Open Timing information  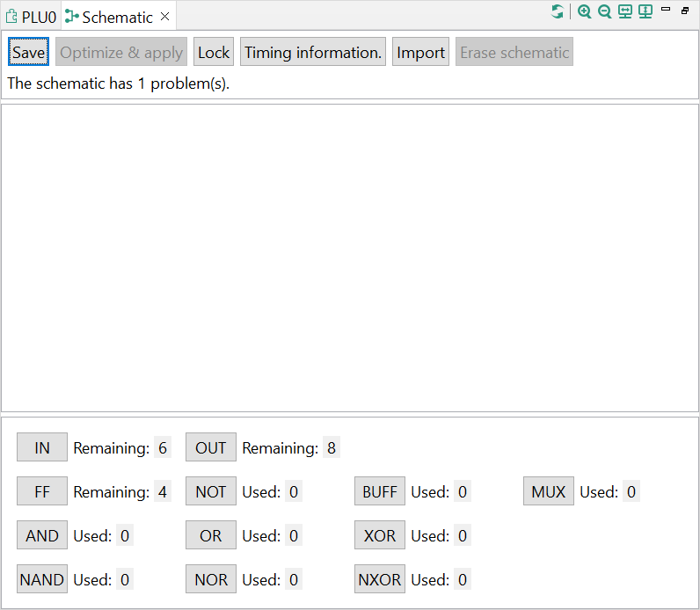click(x=313, y=52)
